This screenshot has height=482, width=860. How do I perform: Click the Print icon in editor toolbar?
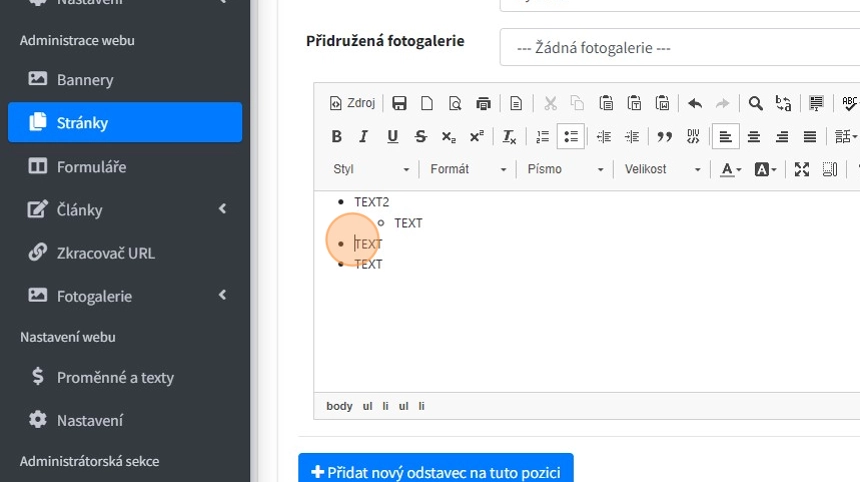(484, 103)
